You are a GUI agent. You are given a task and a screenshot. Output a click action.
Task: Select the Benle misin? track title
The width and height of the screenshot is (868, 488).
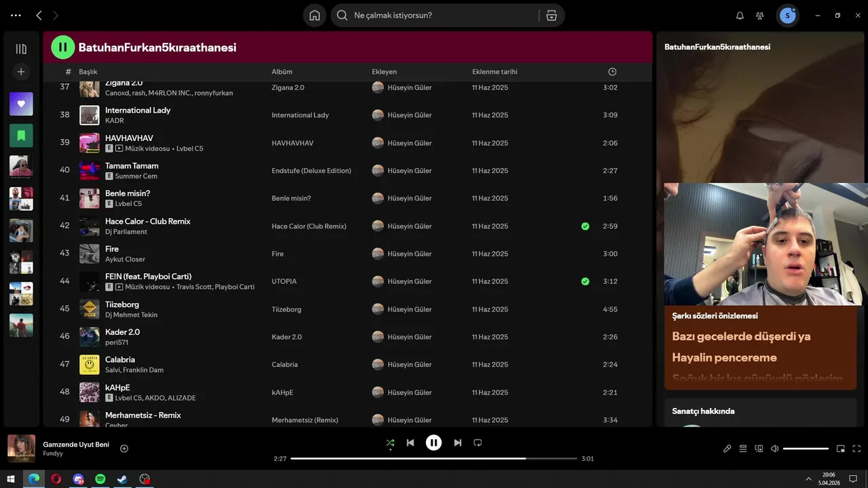tap(127, 193)
